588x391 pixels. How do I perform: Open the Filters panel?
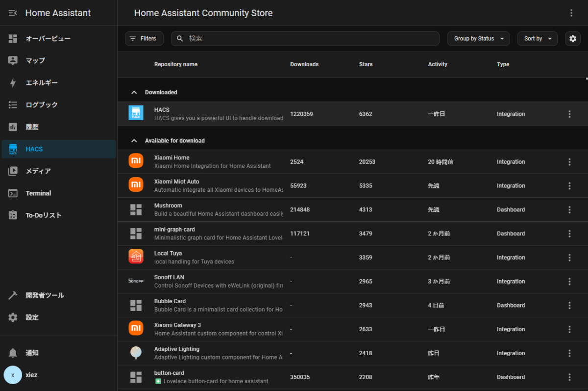pos(144,38)
